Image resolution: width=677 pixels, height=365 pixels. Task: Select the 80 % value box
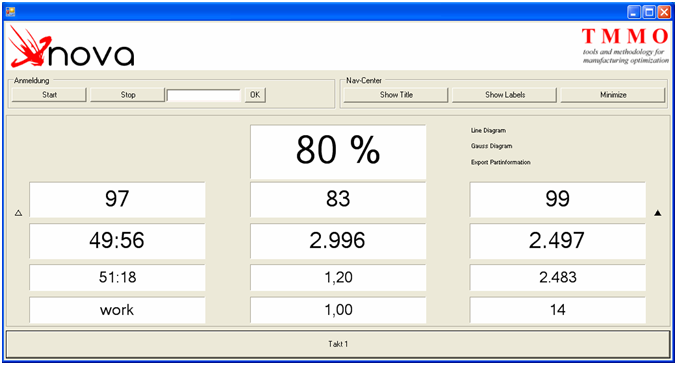(x=338, y=151)
